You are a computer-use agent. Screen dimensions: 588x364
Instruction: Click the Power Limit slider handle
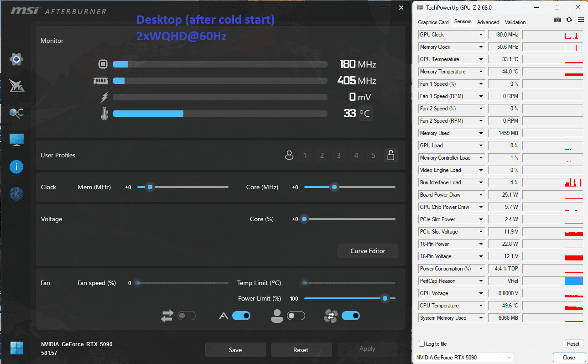point(385,298)
